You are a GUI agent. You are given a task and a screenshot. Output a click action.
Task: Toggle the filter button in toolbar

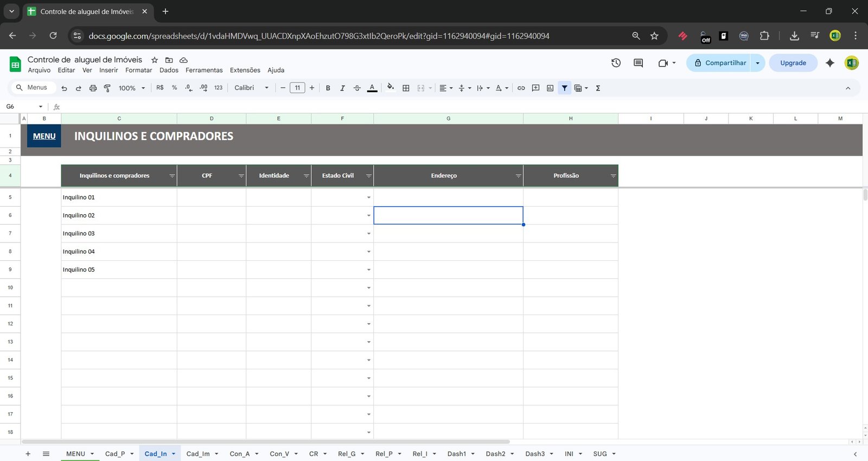[x=565, y=88]
